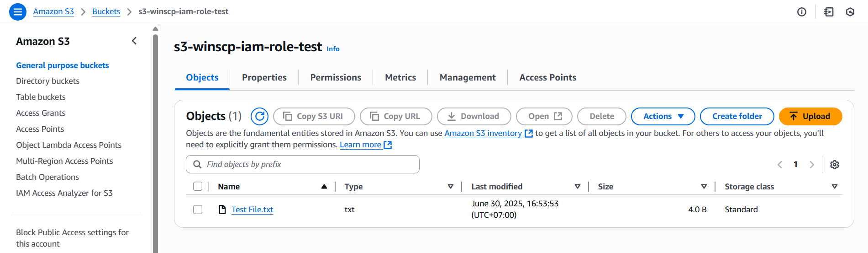
Task: Open Access Points in sidebar
Action: click(x=40, y=129)
